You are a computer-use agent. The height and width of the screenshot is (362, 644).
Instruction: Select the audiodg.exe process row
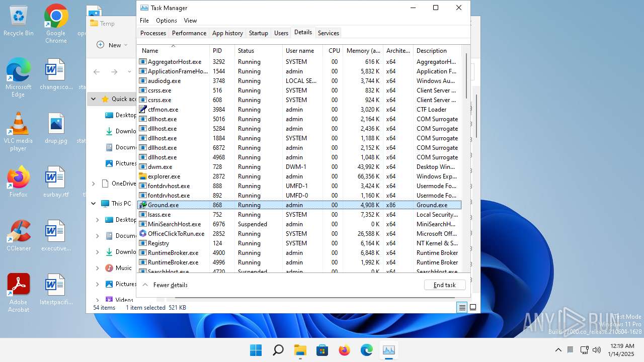click(x=299, y=81)
